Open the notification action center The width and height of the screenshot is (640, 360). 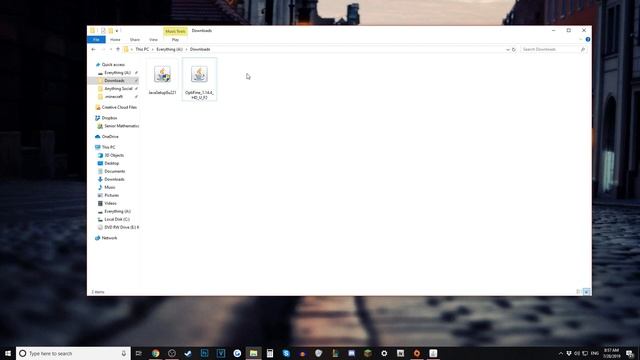pyautogui.click(x=630, y=353)
